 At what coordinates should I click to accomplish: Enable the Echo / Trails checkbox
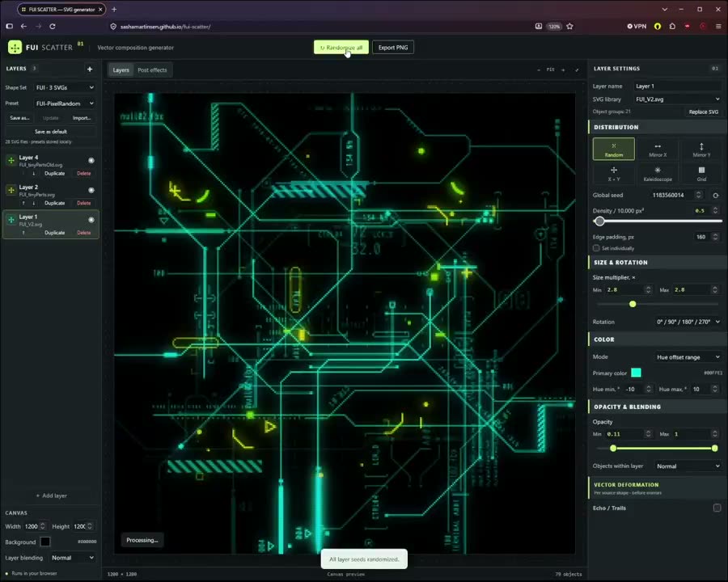pyautogui.click(x=717, y=508)
